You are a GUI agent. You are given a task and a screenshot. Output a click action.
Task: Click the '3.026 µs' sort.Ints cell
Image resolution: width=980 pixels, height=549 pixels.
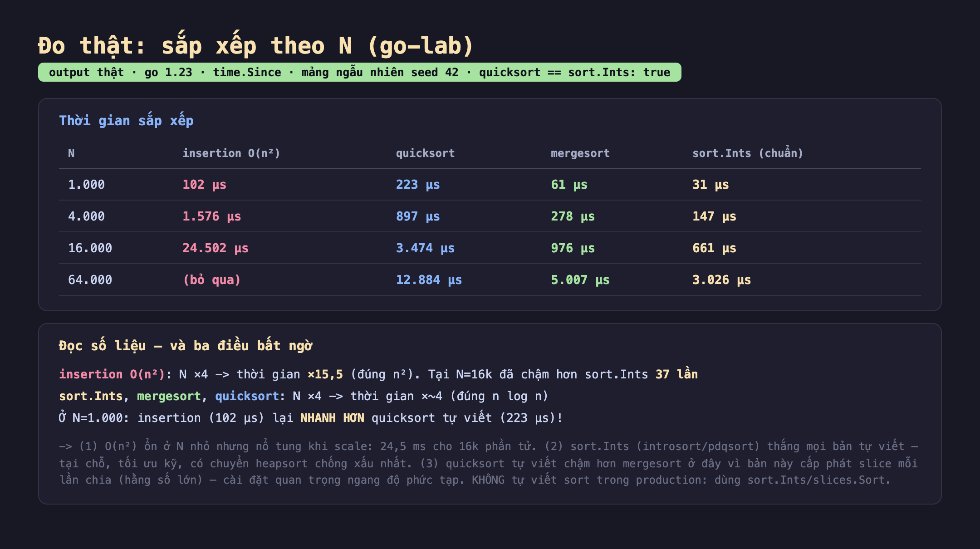(x=721, y=280)
